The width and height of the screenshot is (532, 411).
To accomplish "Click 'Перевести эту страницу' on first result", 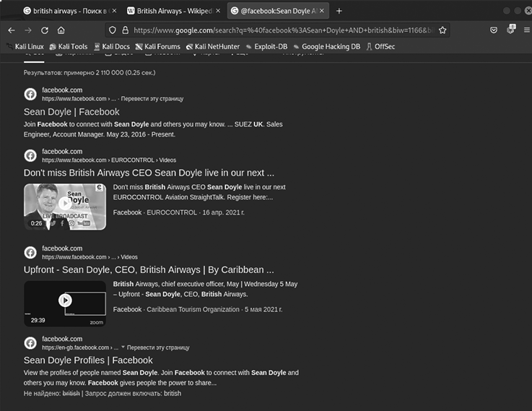I will tap(152, 99).
